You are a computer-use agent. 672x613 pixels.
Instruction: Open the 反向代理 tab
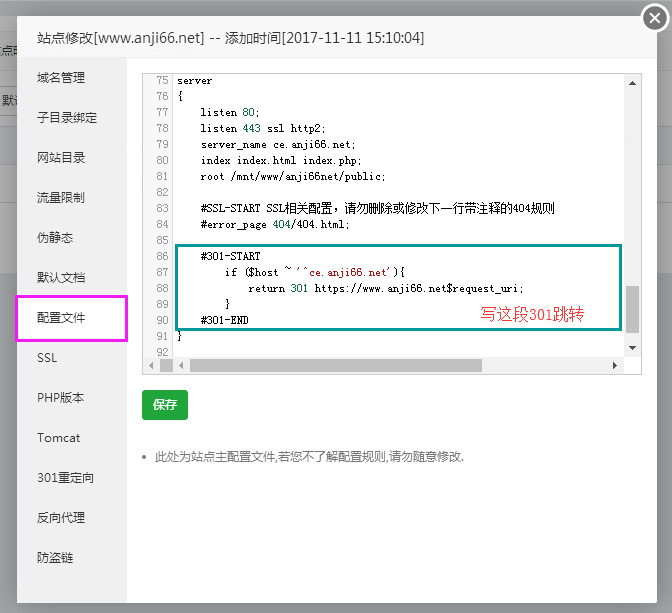[x=61, y=518]
